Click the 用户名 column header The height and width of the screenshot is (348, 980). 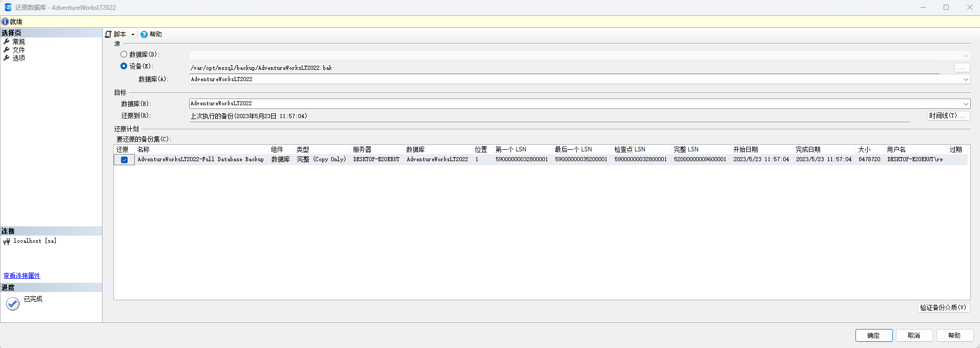tap(916, 149)
